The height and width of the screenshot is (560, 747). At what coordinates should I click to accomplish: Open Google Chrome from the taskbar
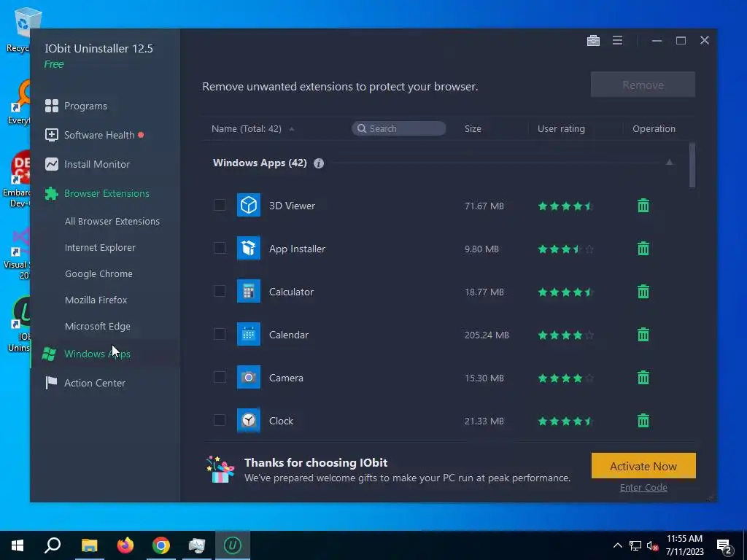point(161,545)
